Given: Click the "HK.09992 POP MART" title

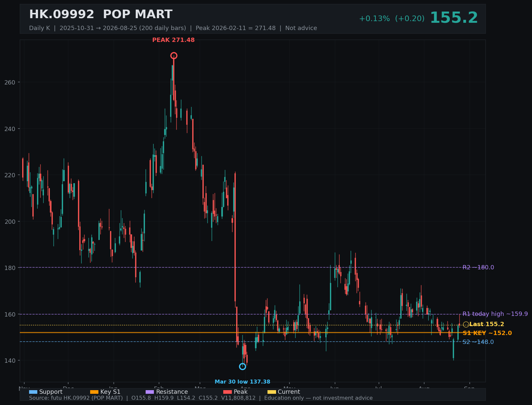Looking at the screenshot, I should (x=101, y=14).
